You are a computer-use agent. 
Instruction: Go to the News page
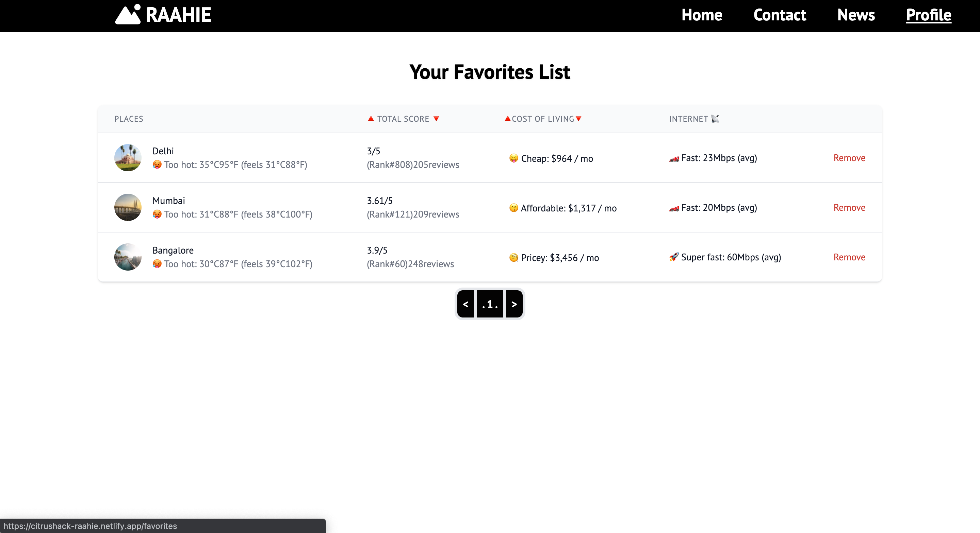tap(855, 15)
